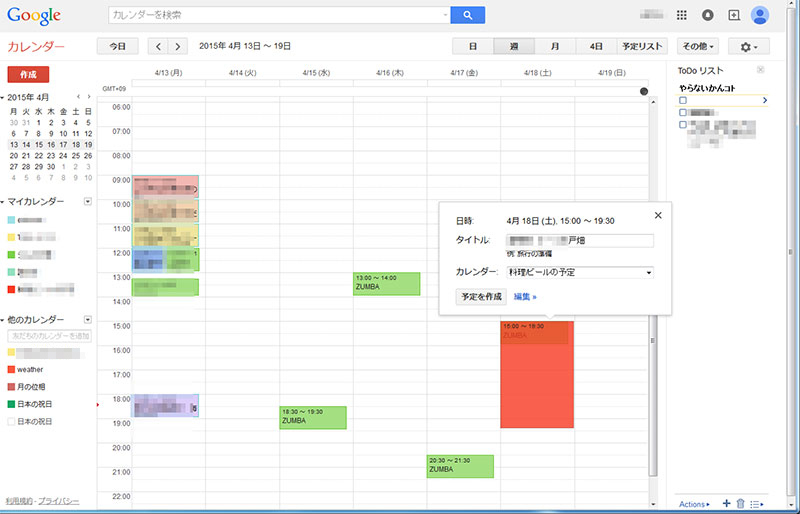The width and height of the screenshot is (800, 514).
Task: Open ZUMBA event 13:00 on Thursday
Action: click(x=386, y=283)
